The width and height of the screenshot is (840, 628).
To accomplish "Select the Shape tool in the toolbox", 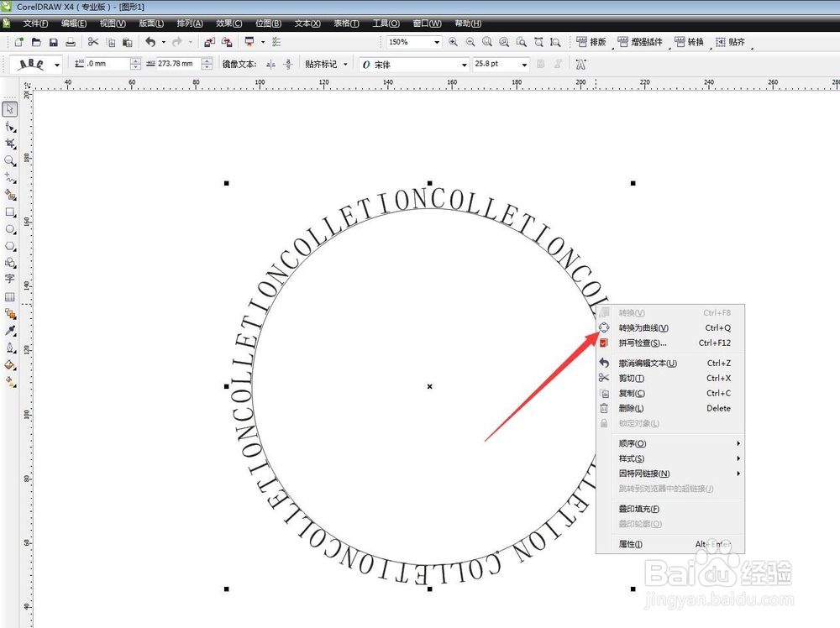I will pyautogui.click(x=9, y=126).
